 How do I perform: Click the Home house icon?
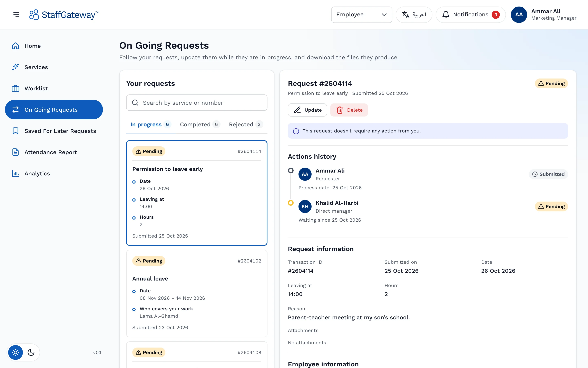click(x=16, y=46)
